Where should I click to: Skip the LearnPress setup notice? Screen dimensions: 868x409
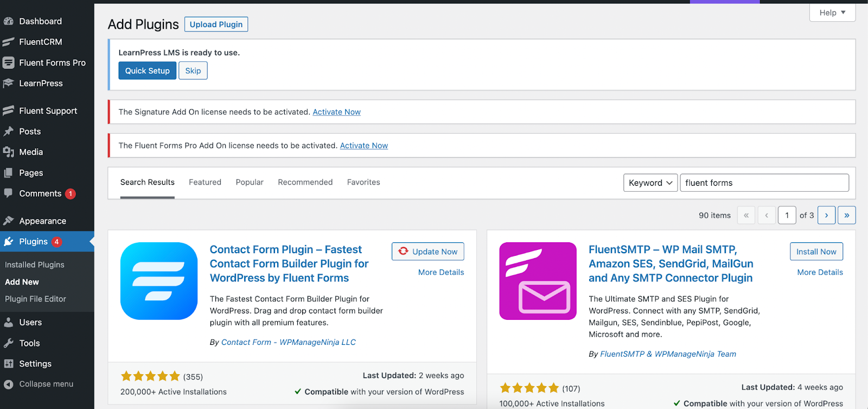click(193, 71)
